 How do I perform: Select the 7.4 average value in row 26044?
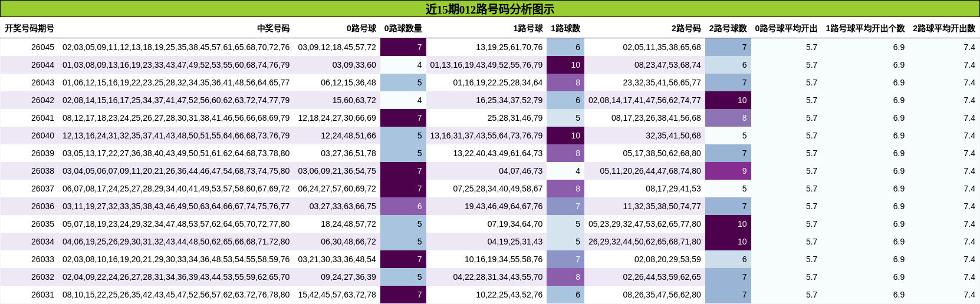(969, 65)
